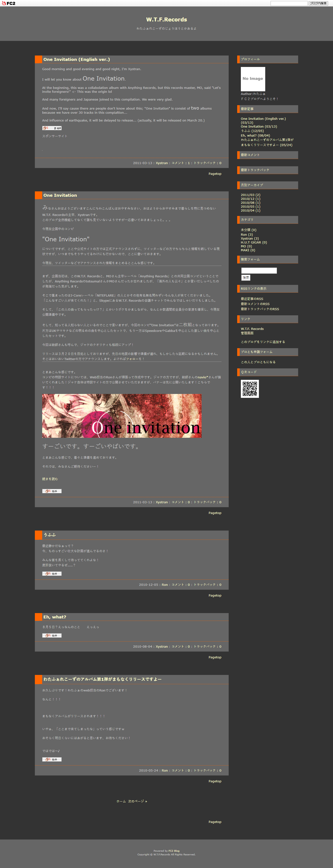
Task: Click the 次のページ next page link
Action: (137, 801)
